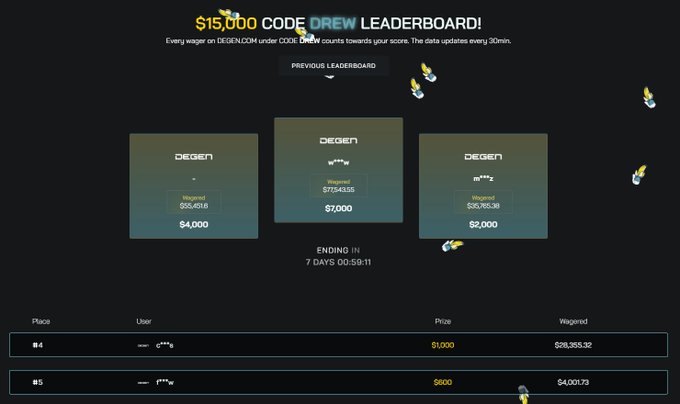Image resolution: width=680 pixels, height=404 pixels.
Task: Select user c***s in row #4
Action: point(165,345)
